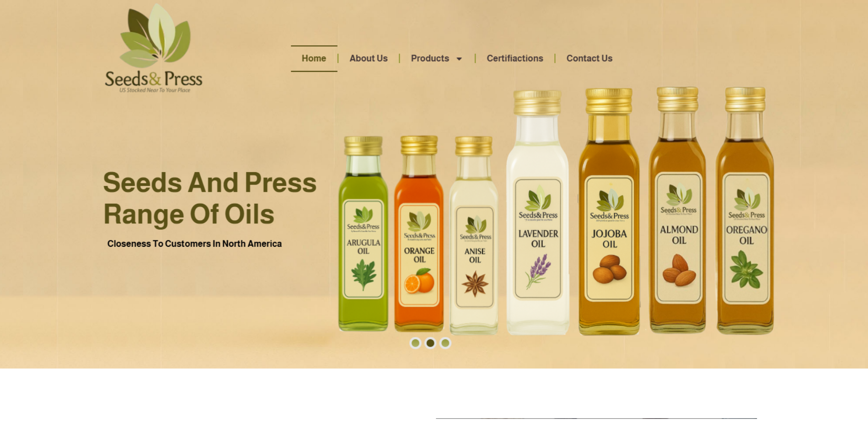Click the Lavender Oil bottle
The width and height of the screenshot is (868, 423).
(538, 212)
